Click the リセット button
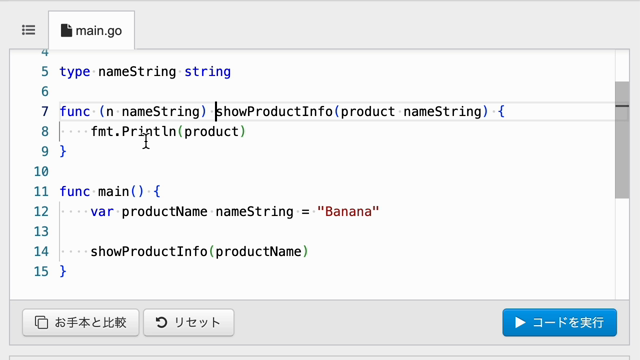The image size is (640, 360). pos(189,322)
